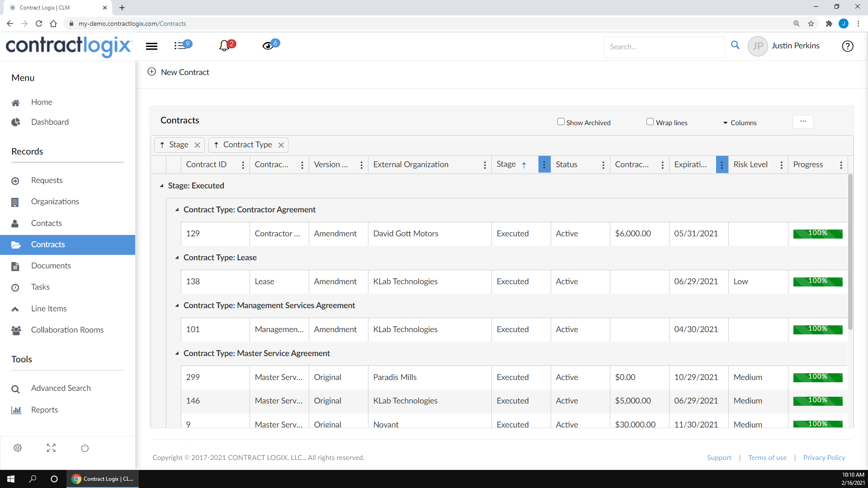Click the hamburger menu icon
This screenshot has width=868, height=488.
coord(152,46)
